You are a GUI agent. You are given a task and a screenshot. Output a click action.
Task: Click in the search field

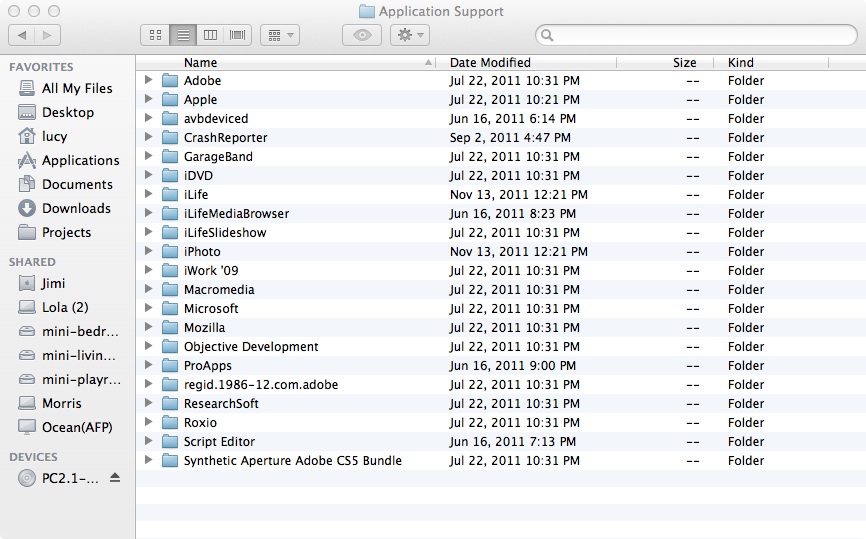point(700,35)
